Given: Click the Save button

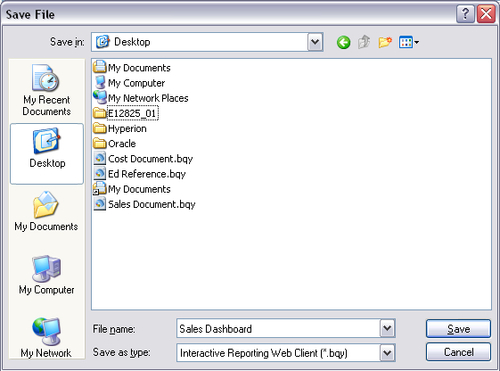Looking at the screenshot, I should [458, 329].
